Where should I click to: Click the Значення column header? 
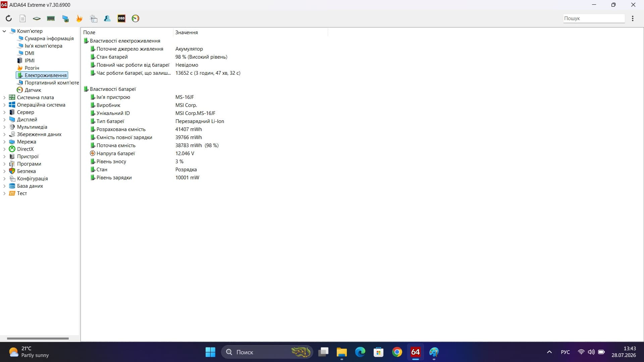(251, 33)
